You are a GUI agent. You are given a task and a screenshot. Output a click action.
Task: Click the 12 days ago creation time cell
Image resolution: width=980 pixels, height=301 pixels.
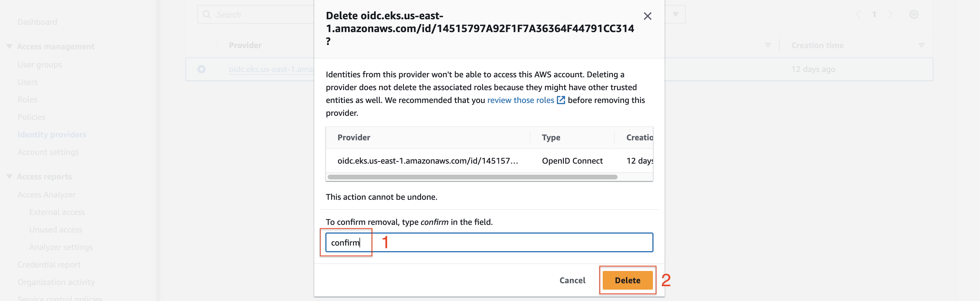click(x=813, y=69)
